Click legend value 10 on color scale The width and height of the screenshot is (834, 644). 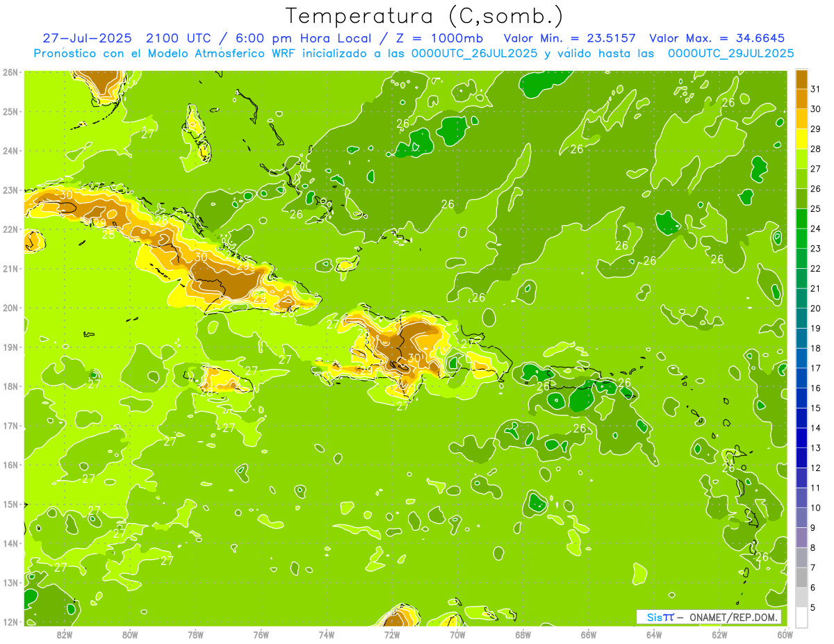click(x=816, y=507)
